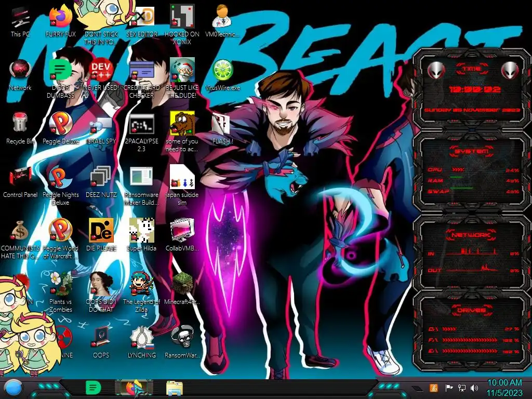Open COMMUNISTS HATE THIS G... money bag icon
Viewport: 532px width, 399px height.
tap(20, 239)
